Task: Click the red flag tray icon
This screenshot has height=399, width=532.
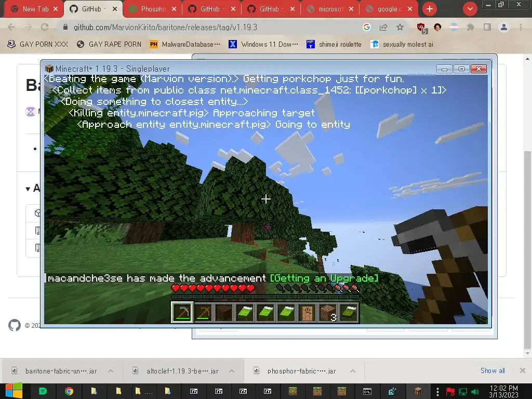Action: point(450,392)
